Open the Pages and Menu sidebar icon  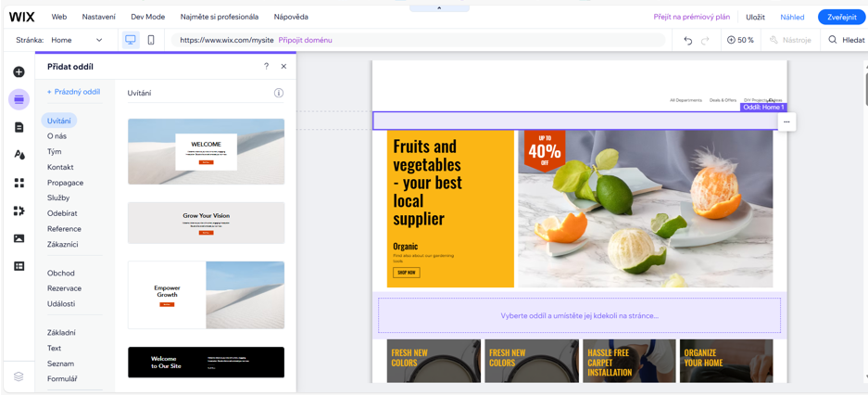19,127
